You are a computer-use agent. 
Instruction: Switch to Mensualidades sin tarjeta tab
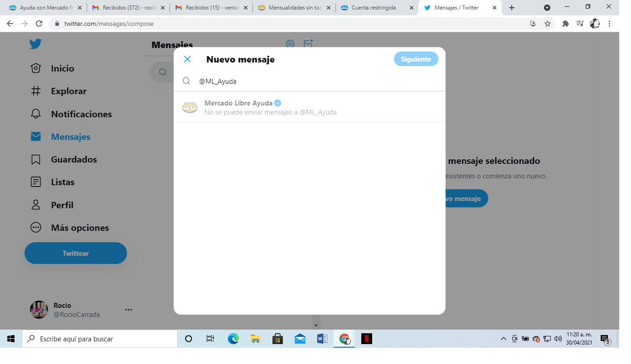tap(294, 8)
